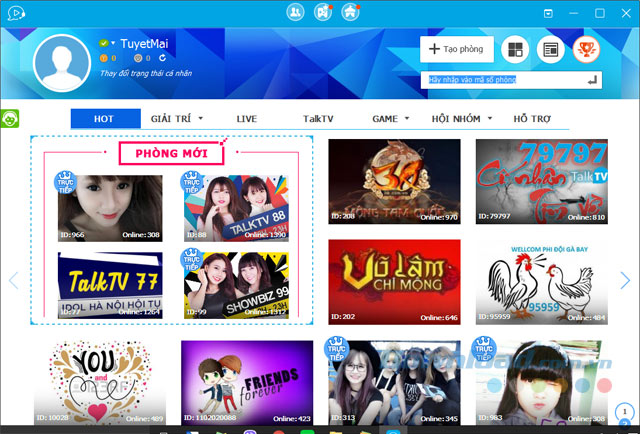Image resolution: width=640 pixels, height=434 pixels.
Task: Open the GIẢI TRÍ tab
Action: tap(171, 119)
